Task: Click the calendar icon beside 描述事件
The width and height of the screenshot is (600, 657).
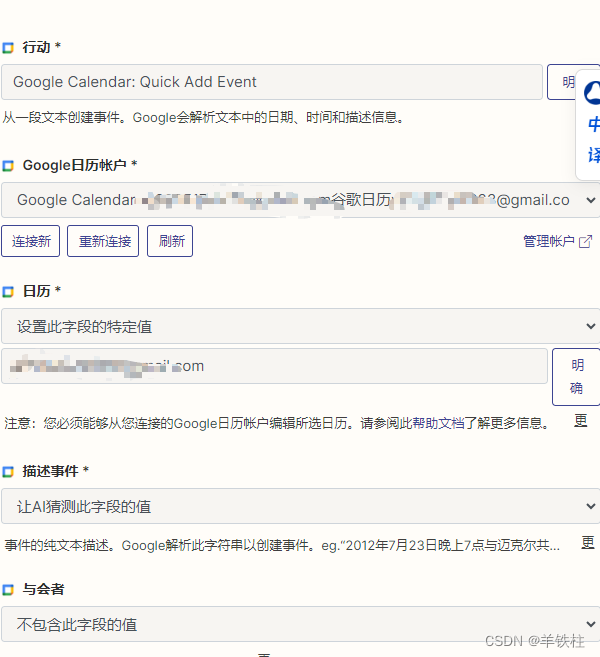Action: click(x=8, y=472)
